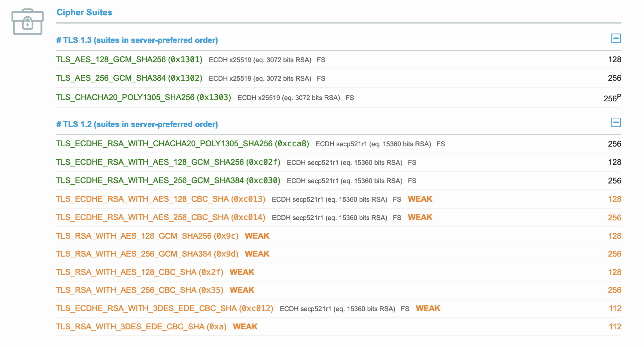The image size is (644, 347).
Task: Click the Cipher Suites toolbox lock icon
Action: pos(27,22)
